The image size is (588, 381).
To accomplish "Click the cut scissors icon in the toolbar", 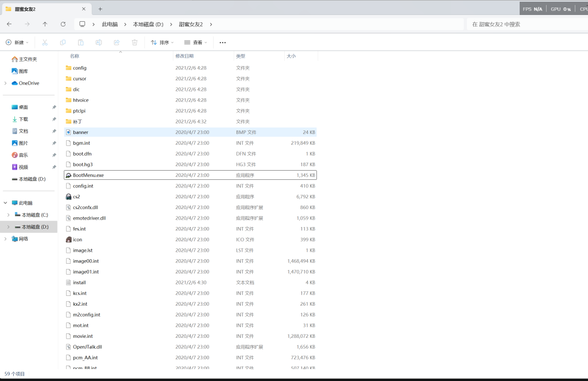I will tap(45, 43).
